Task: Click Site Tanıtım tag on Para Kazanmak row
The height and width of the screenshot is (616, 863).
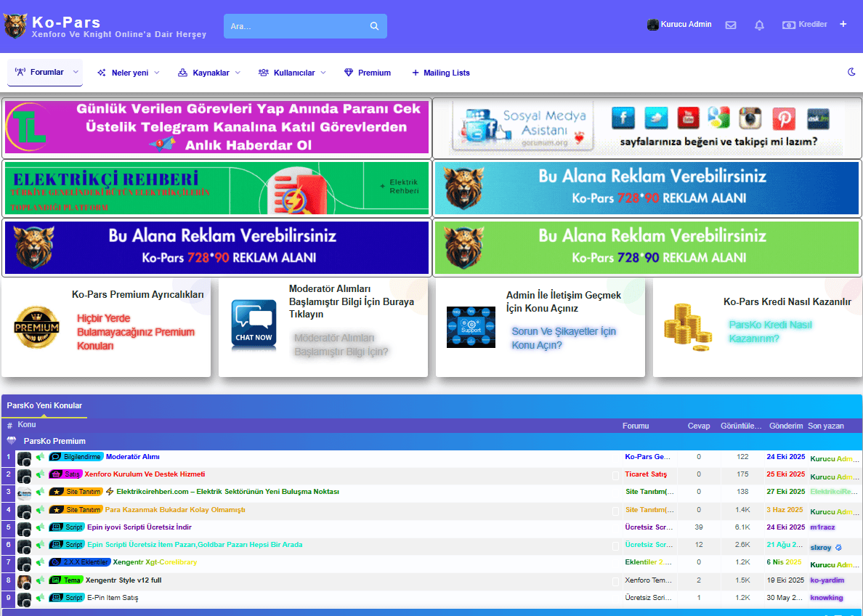Action: click(x=76, y=510)
